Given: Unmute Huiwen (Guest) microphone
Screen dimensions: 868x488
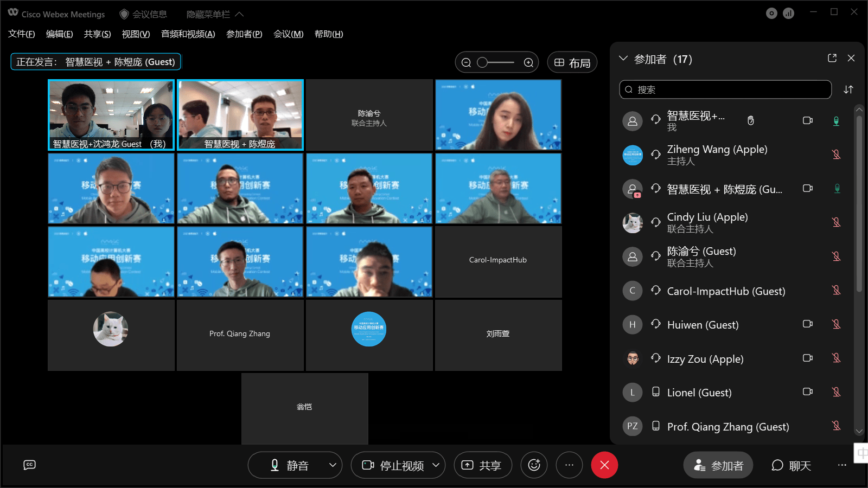Looking at the screenshot, I should tap(837, 324).
